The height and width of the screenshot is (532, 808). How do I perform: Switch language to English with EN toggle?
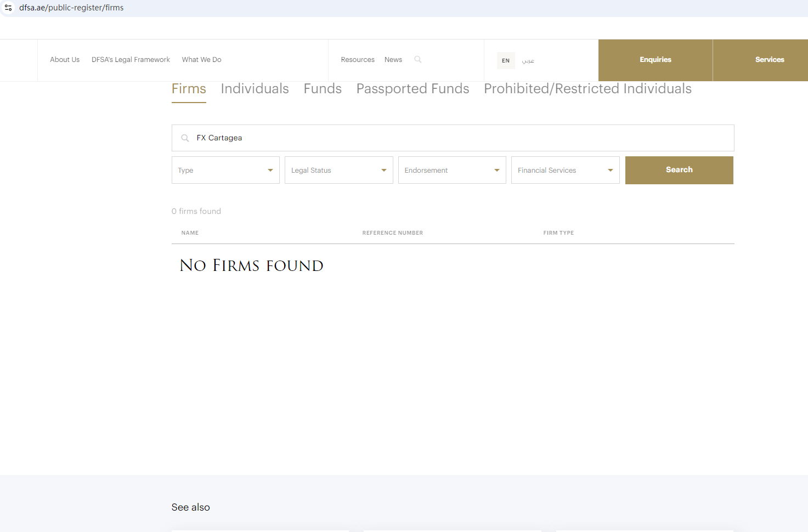point(506,60)
